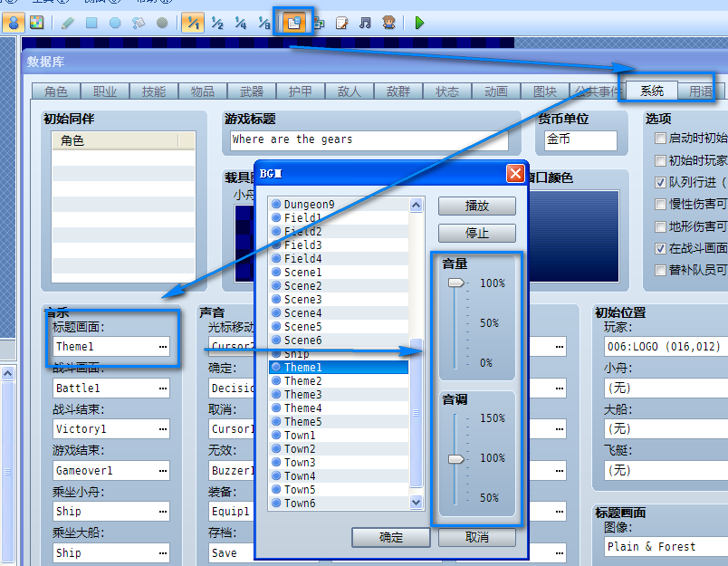Set map zoom to 1/4 scale
This screenshot has height=566, width=728.
pos(241,23)
